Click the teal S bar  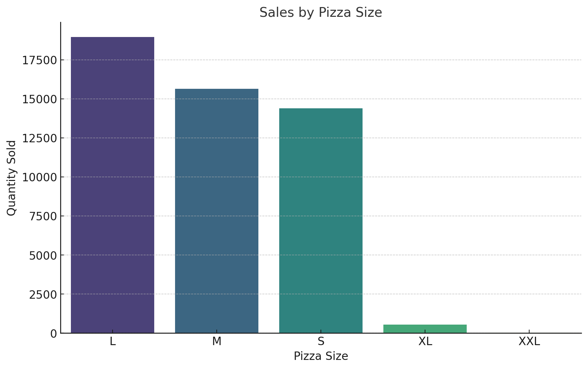click(321, 221)
